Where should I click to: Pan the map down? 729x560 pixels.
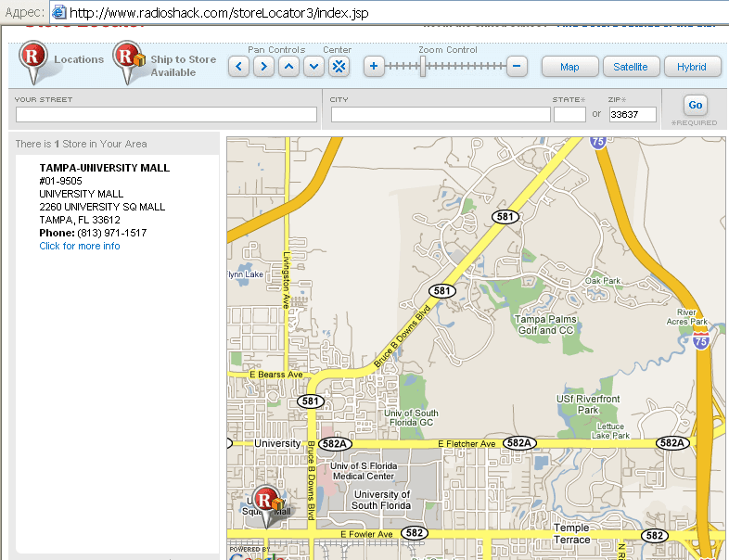[x=313, y=67]
